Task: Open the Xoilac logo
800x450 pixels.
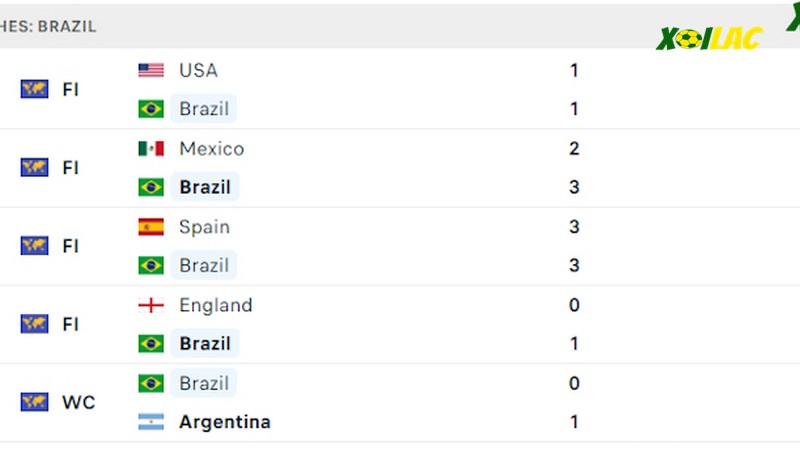Action: (709, 39)
